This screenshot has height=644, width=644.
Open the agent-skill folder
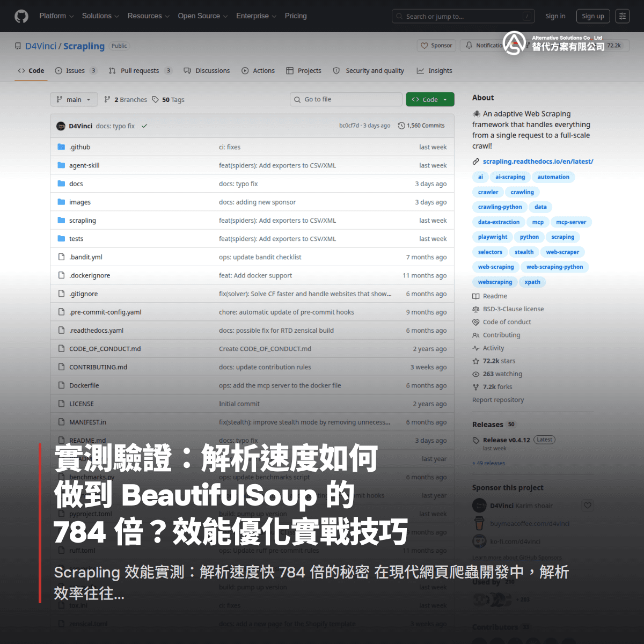[x=84, y=165]
